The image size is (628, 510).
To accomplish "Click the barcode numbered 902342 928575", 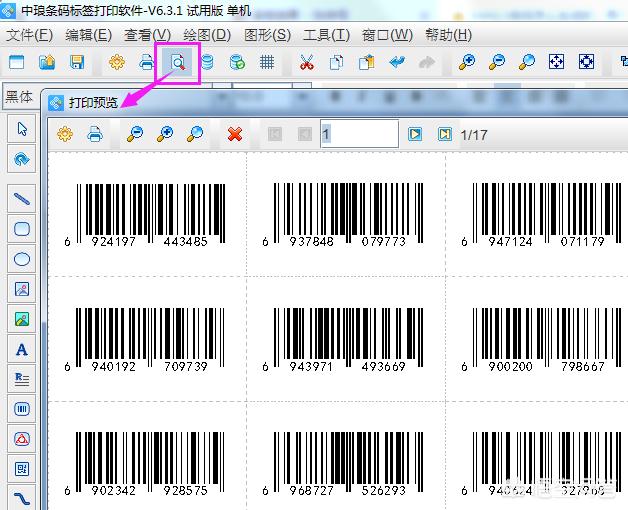I will pyautogui.click(x=145, y=464).
